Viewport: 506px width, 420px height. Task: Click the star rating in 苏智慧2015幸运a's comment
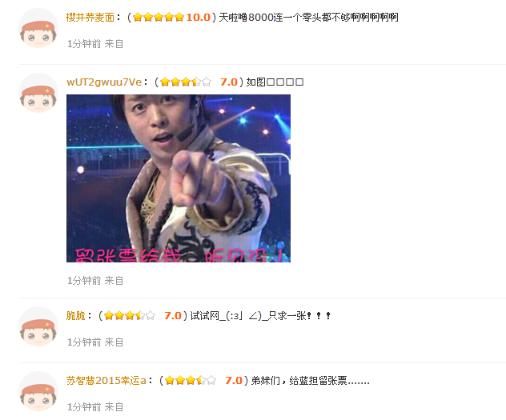tap(191, 380)
